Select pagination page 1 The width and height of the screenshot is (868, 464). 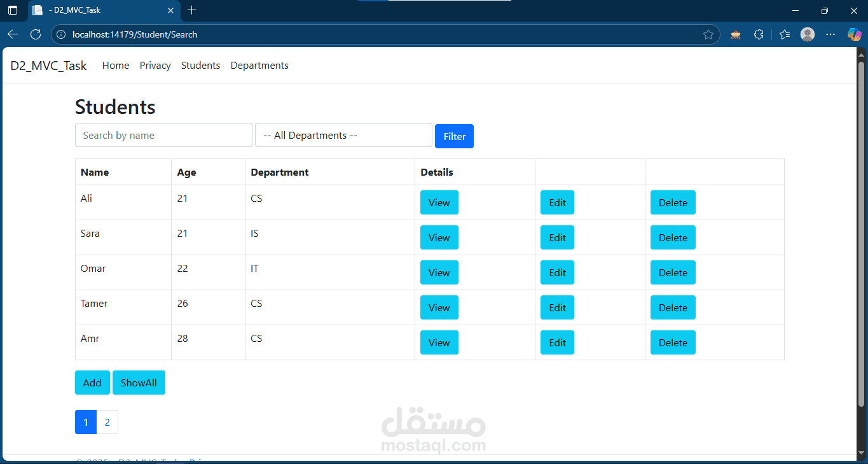click(86, 422)
